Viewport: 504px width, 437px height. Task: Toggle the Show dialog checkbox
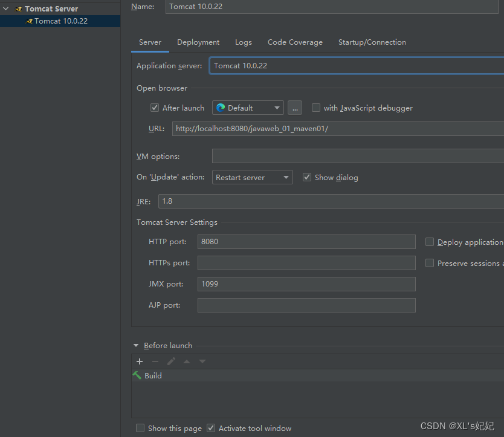point(307,177)
